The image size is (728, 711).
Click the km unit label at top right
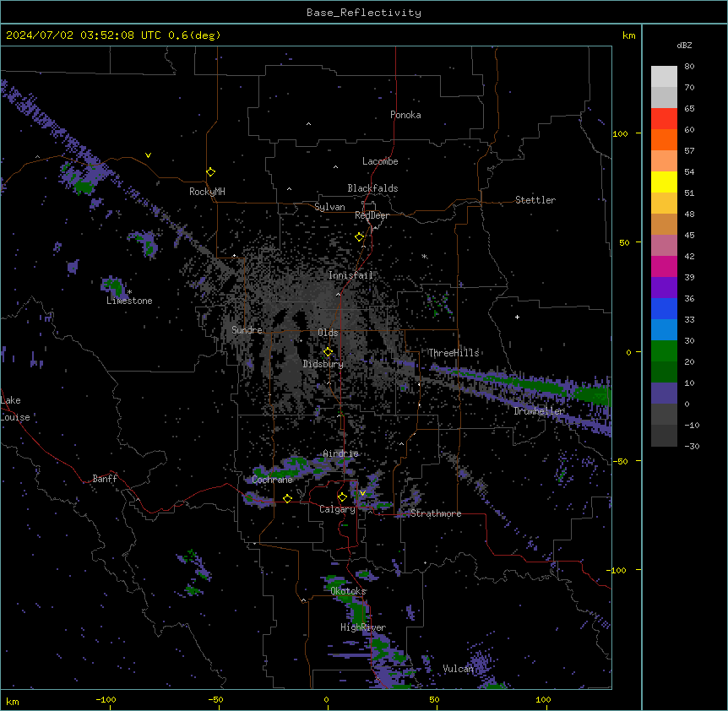coord(629,35)
